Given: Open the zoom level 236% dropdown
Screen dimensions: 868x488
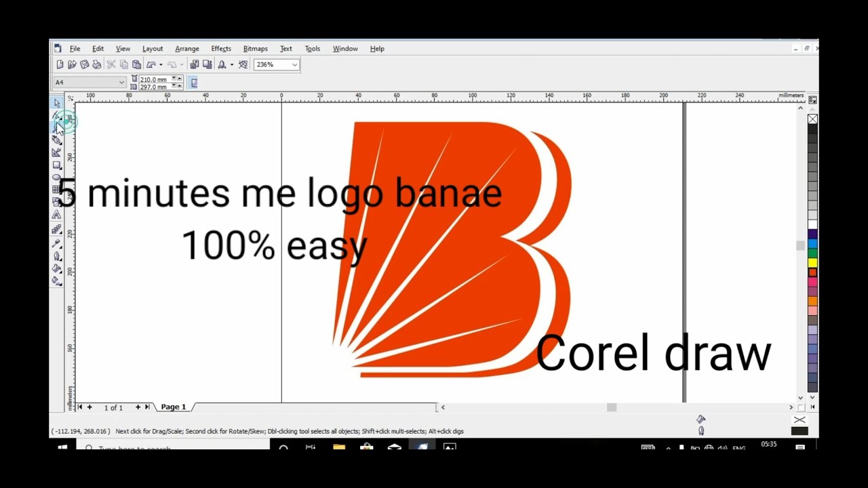Looking at the screenshot, I should pos(294,65).
